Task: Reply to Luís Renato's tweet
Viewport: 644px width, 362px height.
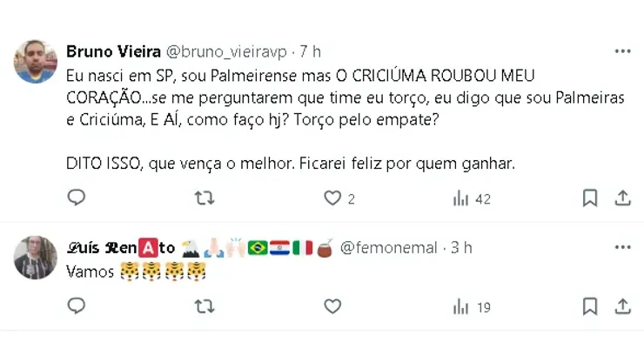Action: pos(77,306)
